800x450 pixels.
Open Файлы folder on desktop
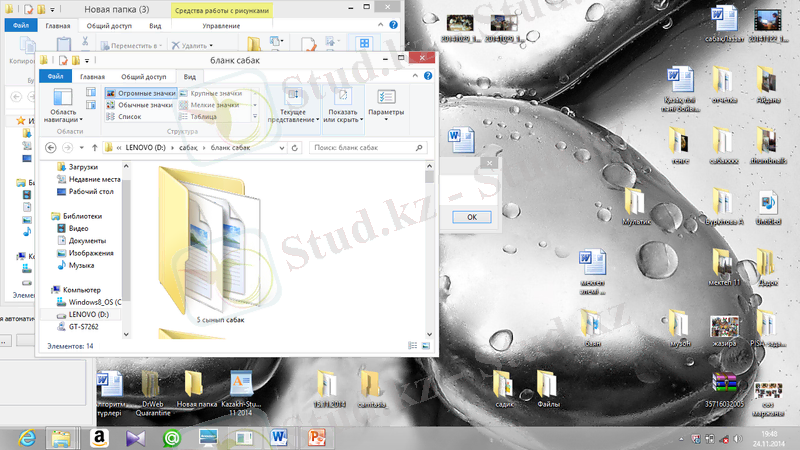547,387
